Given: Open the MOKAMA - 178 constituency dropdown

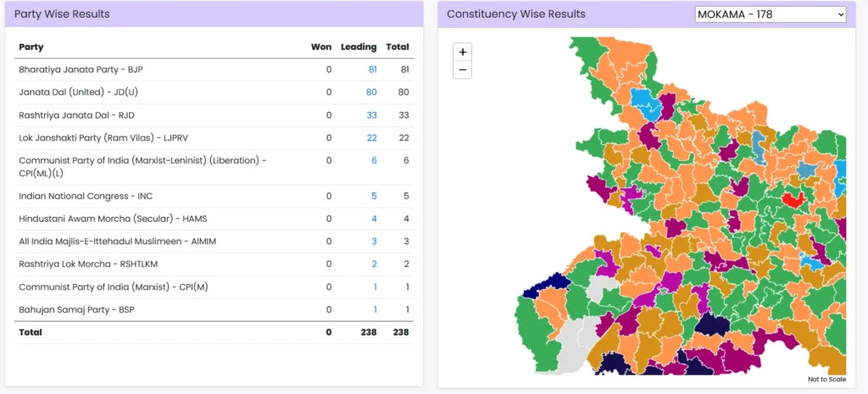Looking at the screenshot, I should pos(770,14).
